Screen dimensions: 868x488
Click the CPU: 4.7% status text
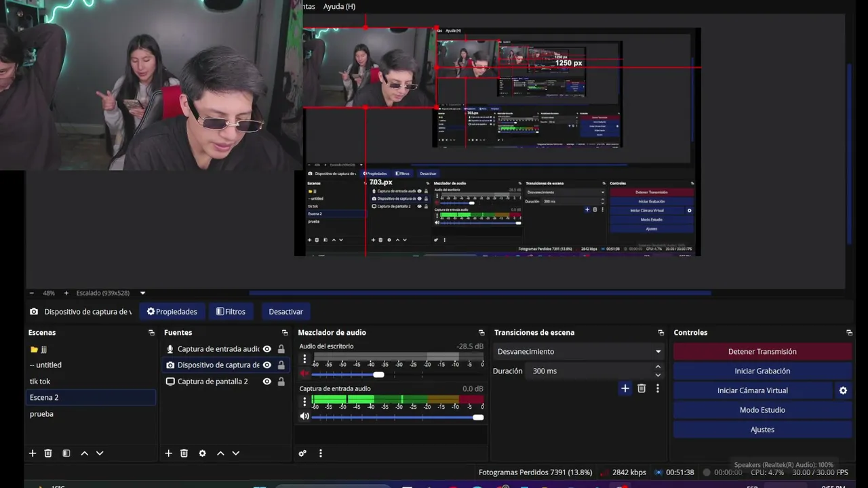[767, 472]
